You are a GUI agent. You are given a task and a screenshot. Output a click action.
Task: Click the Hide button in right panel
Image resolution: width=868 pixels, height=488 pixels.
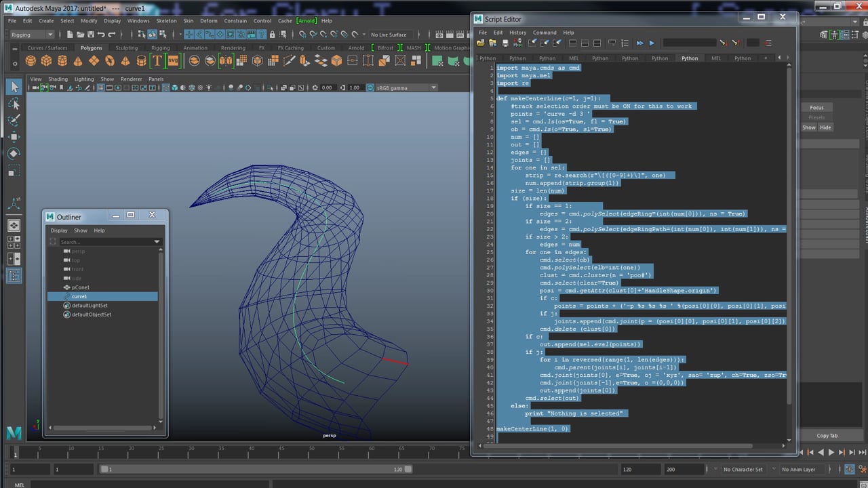pos(825,127)
